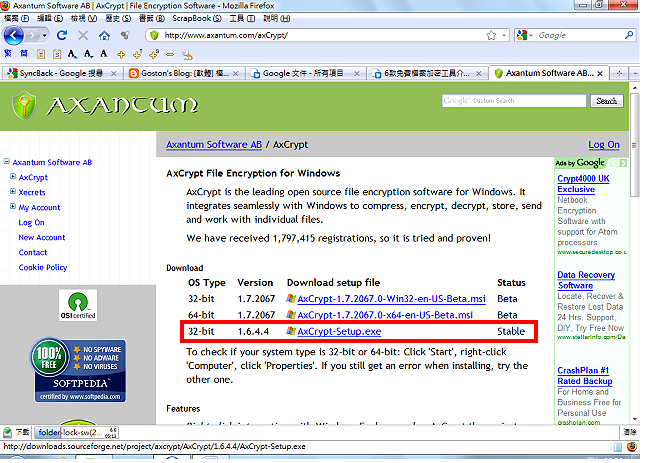Click the second clipboard S convert icon
The width and height of the screenshot is (645, 463).
[57, 54]
